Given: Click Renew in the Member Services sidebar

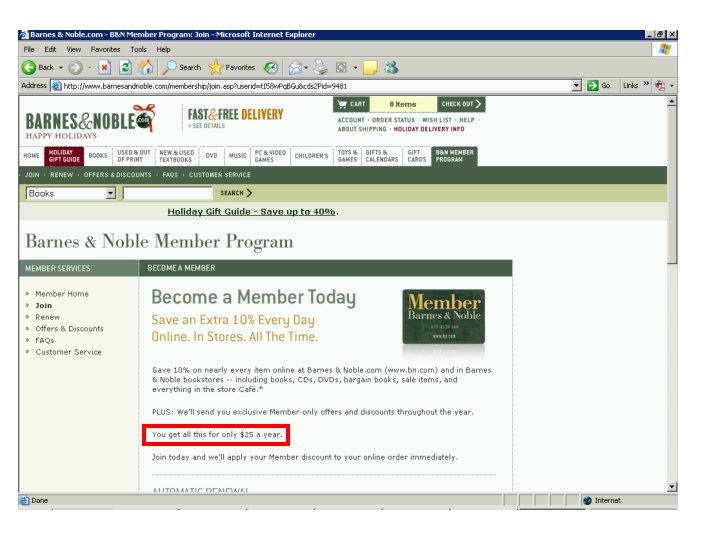Looking at the screenshot, I should tap(47, 317).
